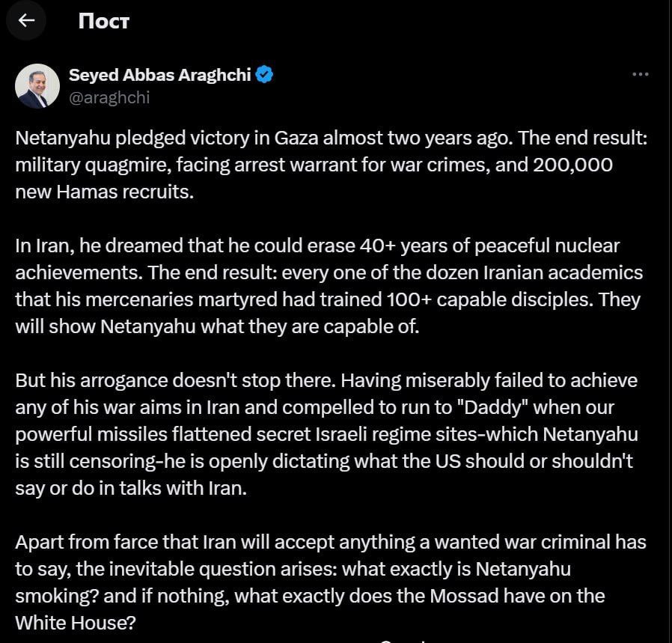Open Seyed Abbas Araghchi's profile picture

coord(37,86)
